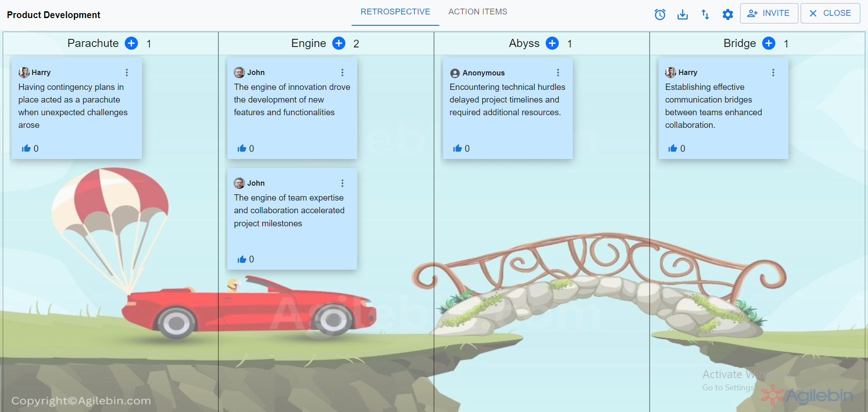Open options menu on Harry's Bridge card
Image resolution: width=868 pixels, height=412 pixels.
(773, 72)
